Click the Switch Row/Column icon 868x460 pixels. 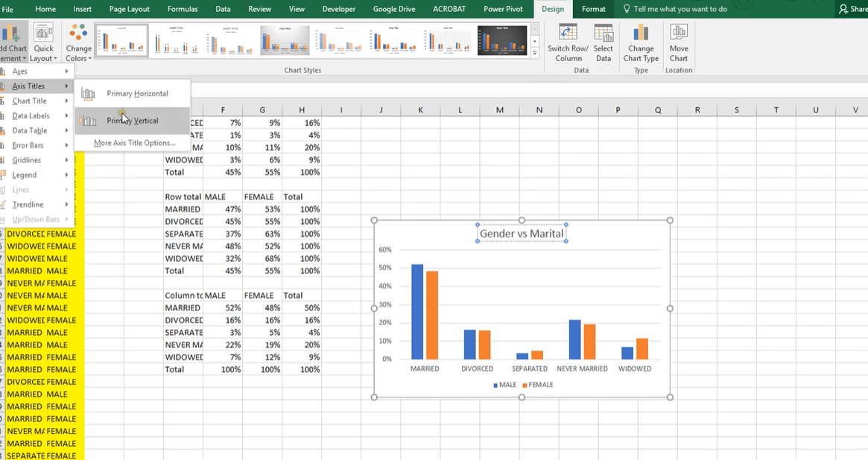coord(568,33)
